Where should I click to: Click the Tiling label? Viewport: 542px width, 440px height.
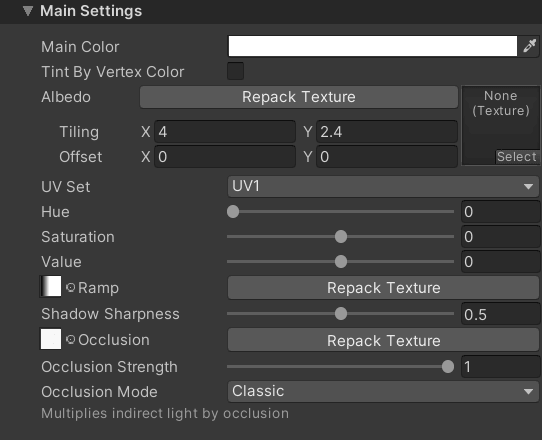tap(79, 132)
